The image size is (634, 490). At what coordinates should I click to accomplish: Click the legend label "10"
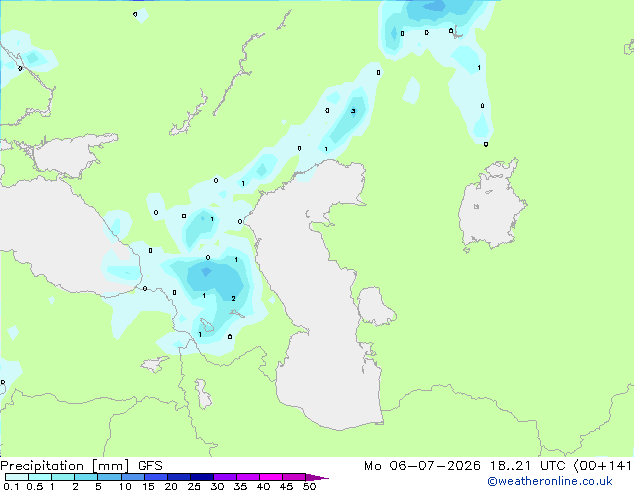click(125, 486)
